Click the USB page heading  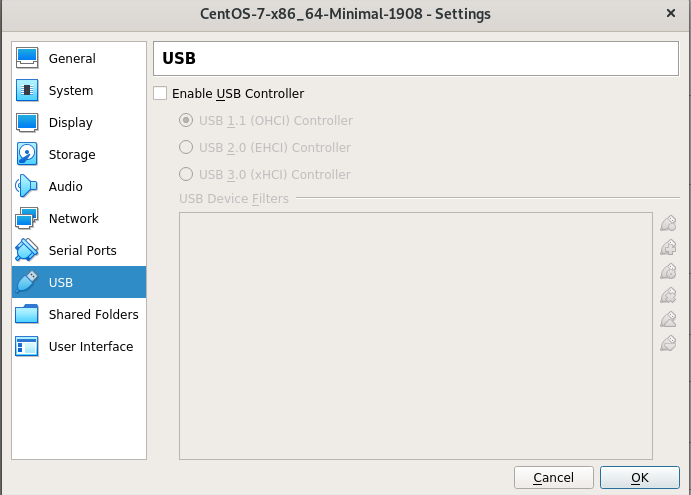pyautogui.click(x=179, y=58)
